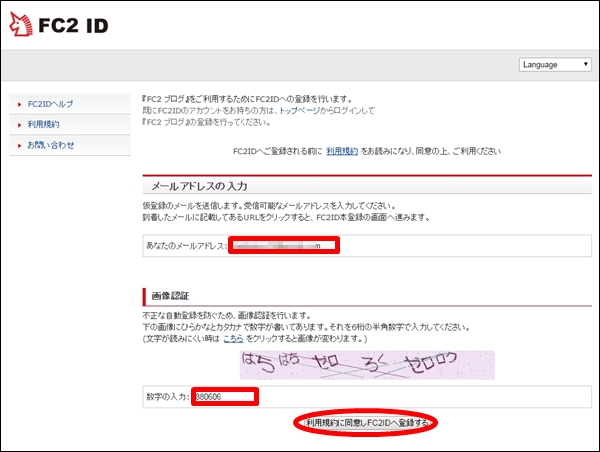This screenshot has width=600, height=452.
Task: Open お問い合わせ in the sidebar
Action: coord(51,145)
